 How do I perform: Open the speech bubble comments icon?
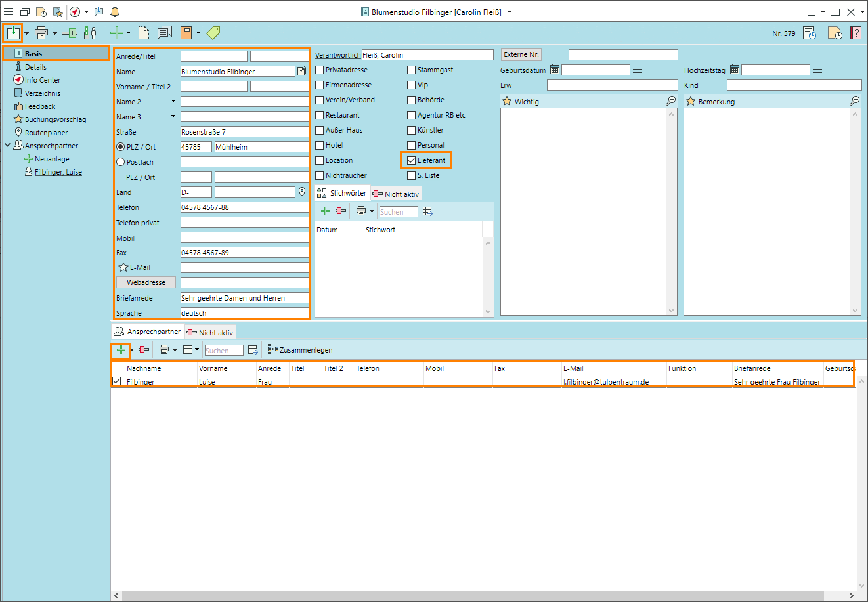(164, 33)
